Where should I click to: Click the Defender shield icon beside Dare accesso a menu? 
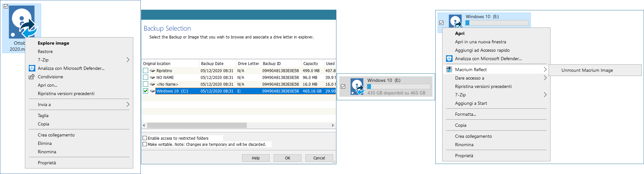tap(449, 59)
